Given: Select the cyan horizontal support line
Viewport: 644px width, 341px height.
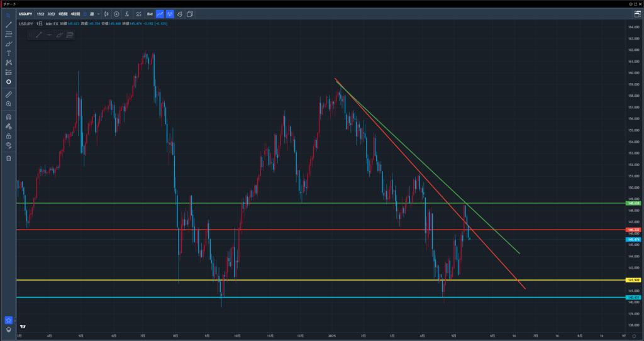Looking at the screenshot, I should click(x=320, y=297).
